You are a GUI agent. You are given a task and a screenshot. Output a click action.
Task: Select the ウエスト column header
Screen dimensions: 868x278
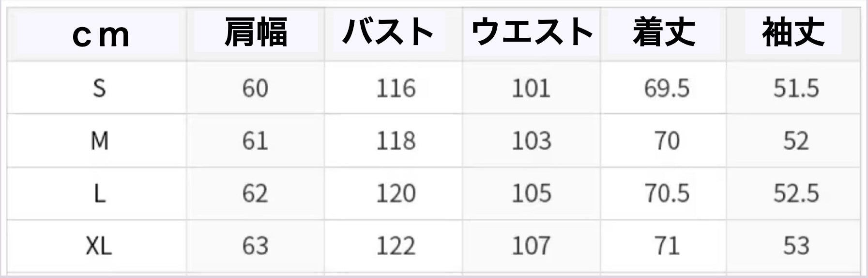[x=532, y=32]
